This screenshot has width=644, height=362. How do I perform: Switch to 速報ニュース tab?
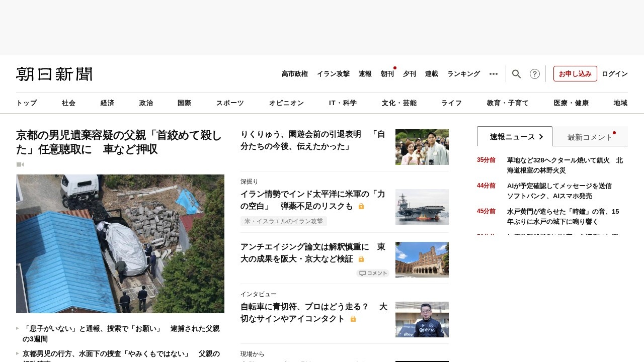tap(515, 137)
